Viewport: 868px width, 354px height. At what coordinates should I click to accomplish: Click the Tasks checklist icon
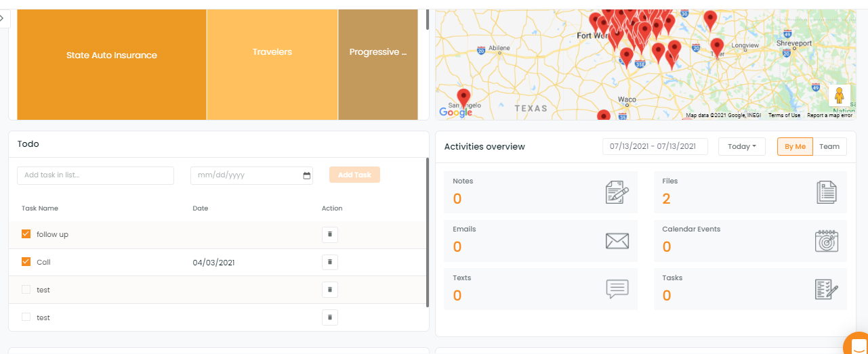point(827,289)
